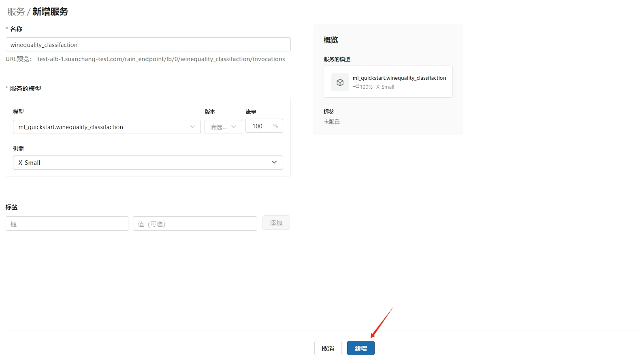
Task: Click the 标签 label in overview panel
Action: (x=329, y=112)
